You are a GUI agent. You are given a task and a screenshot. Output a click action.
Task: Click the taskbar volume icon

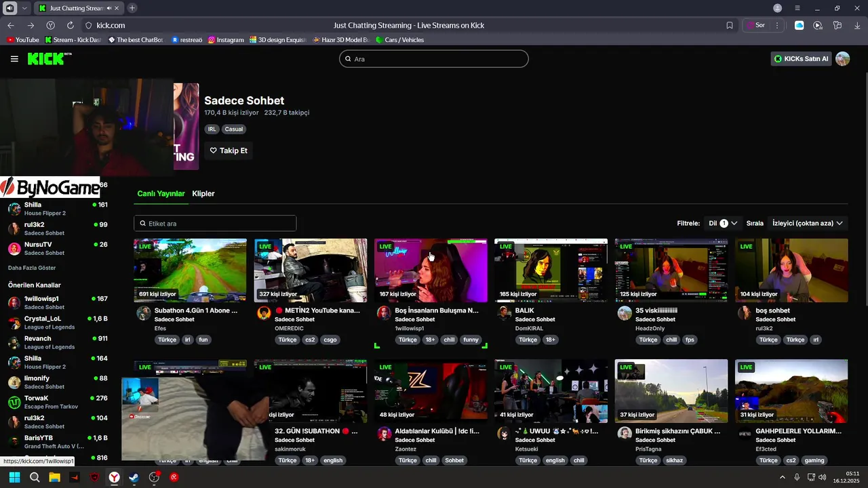(823, 477)
